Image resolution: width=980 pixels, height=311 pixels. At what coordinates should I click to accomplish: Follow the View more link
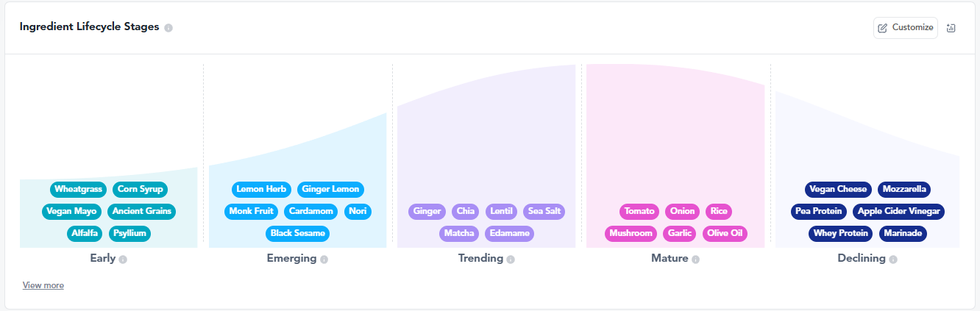(43, 285)
